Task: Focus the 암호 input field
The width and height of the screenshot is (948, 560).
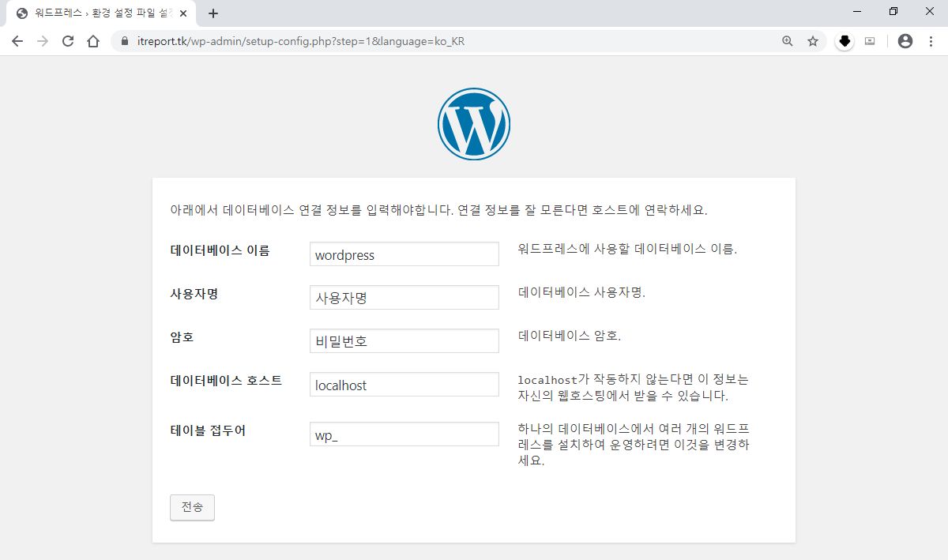Action: [x=404, y=341]
